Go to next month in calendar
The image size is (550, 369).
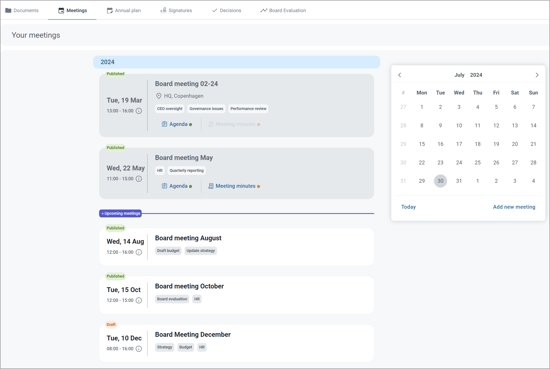click(x=537, y=75)
